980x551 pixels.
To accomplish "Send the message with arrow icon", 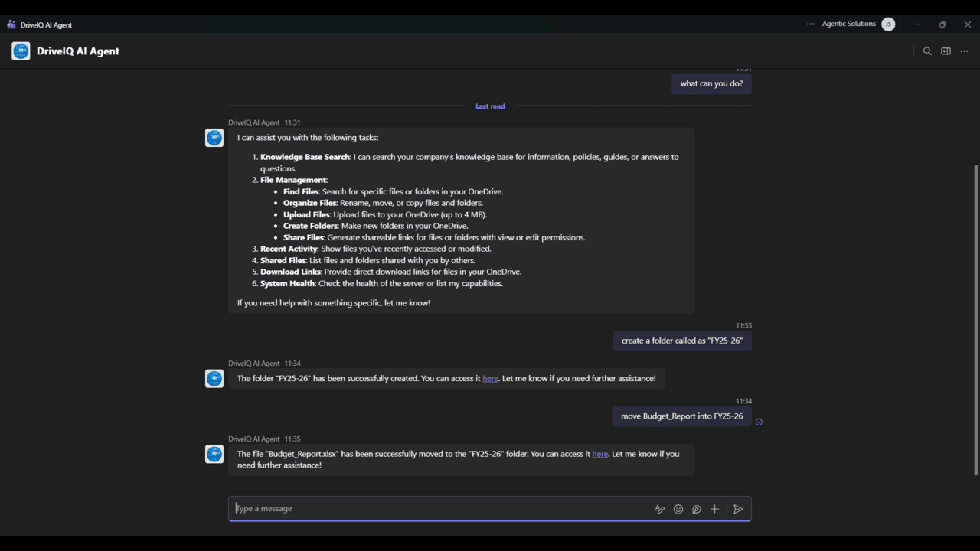I will 738,509.
